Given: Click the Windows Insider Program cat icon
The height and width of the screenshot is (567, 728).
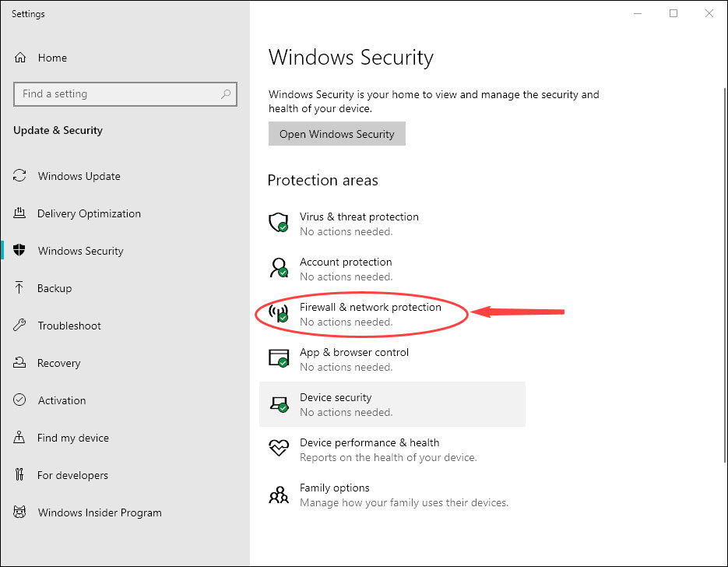Looking at the screenshot, I should 19,512.
